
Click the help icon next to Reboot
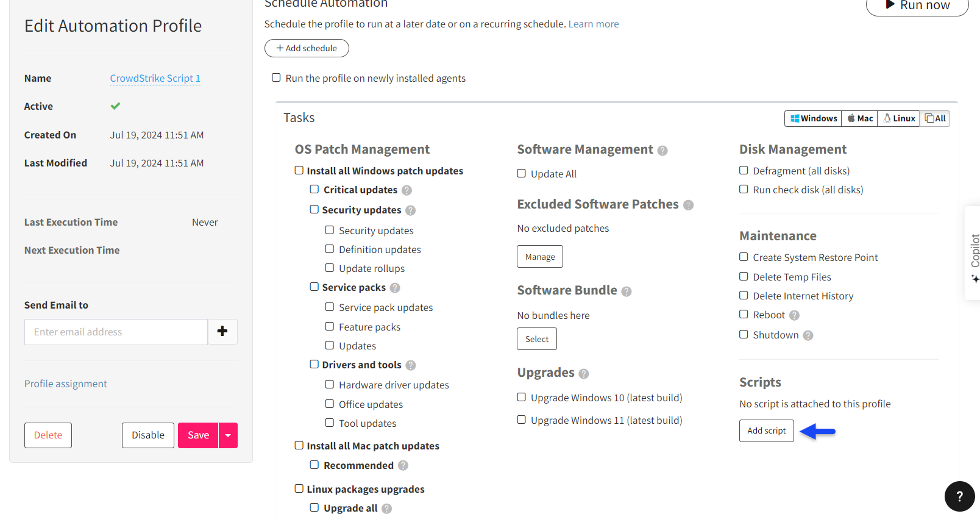pos(794,315)
